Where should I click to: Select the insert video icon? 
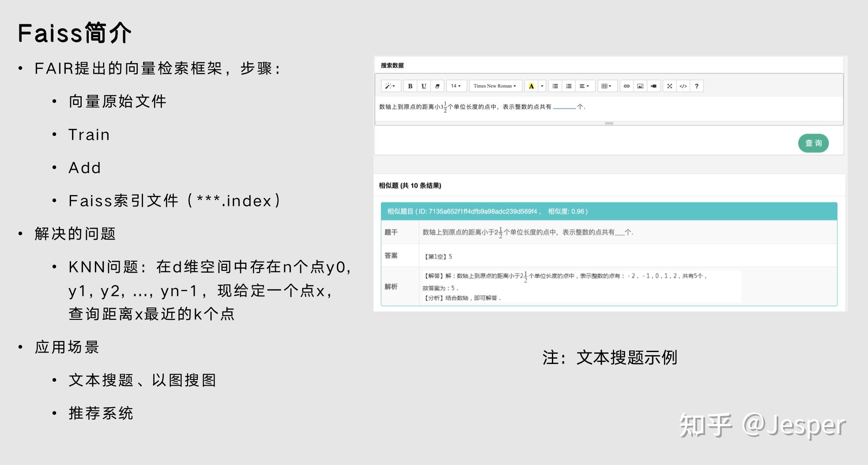[653, 86]
